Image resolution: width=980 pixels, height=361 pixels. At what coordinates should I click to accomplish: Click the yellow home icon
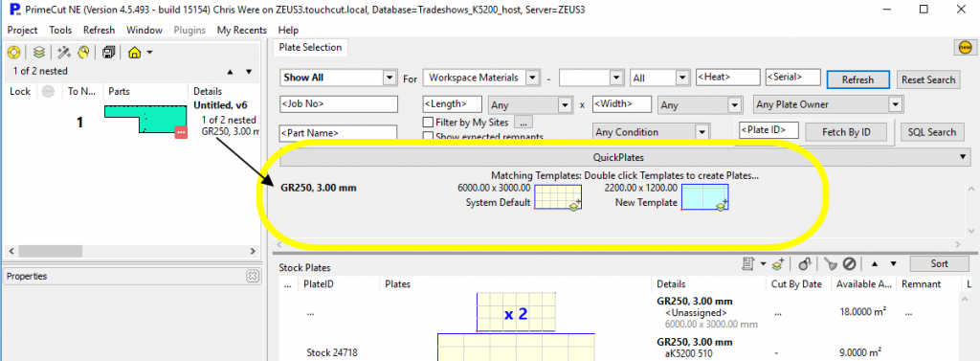(x=134, y=53)
